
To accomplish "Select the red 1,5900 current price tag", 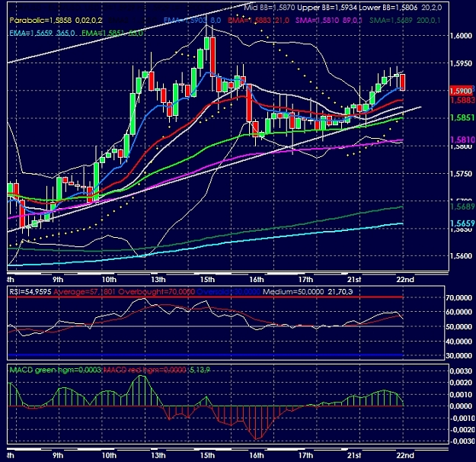I will point(461,91).
